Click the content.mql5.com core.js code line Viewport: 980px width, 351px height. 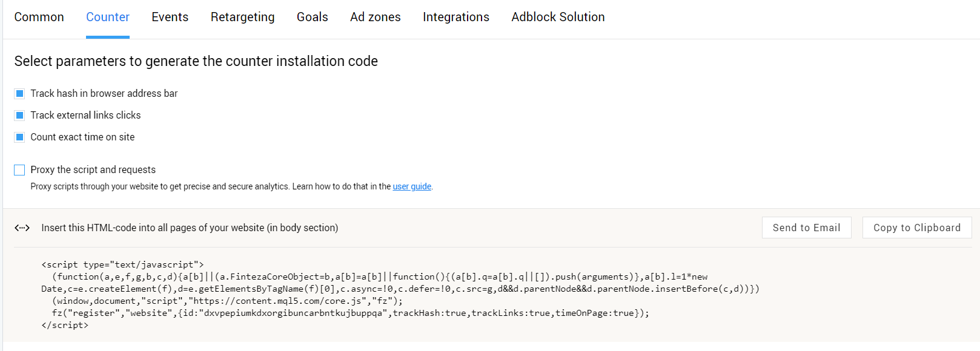coord(227,301)
